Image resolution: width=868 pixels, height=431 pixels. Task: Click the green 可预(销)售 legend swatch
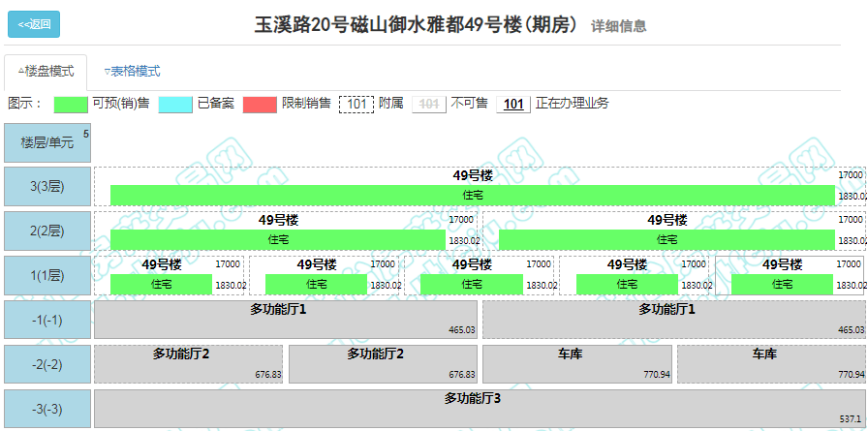[x=71, y=104]
